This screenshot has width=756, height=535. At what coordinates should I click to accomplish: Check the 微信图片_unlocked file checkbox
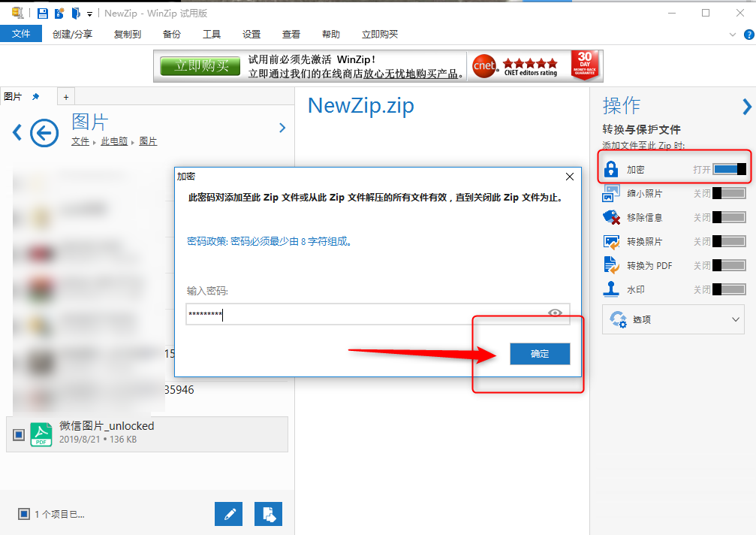18,434
